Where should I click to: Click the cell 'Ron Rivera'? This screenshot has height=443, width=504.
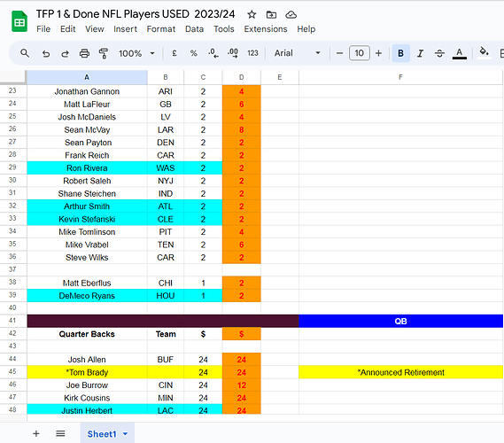87,168
